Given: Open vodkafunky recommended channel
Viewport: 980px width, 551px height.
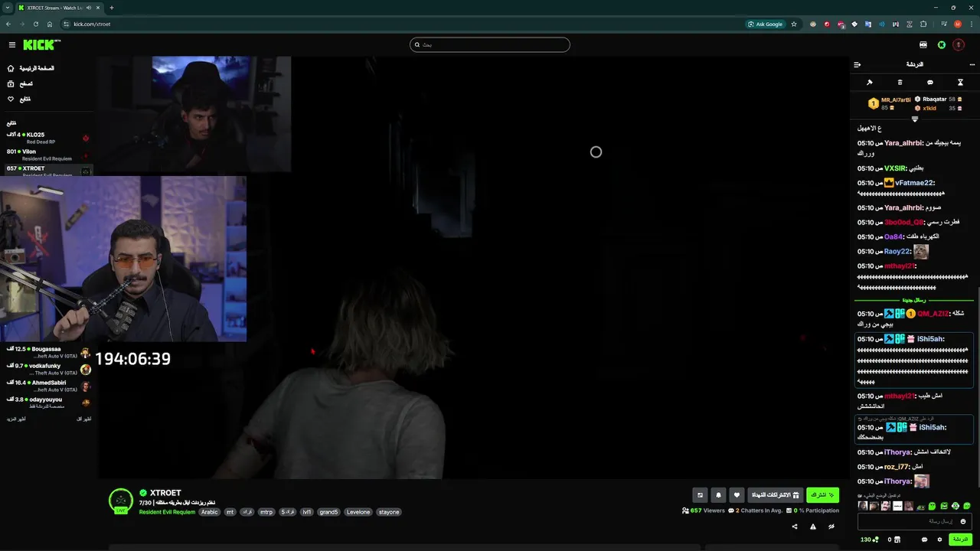Looking at the screenshot, I should click(x=47, y=369).
